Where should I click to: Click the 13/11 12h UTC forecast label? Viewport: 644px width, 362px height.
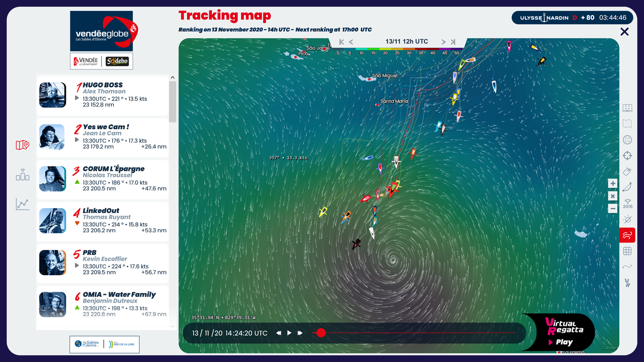(x=407, y=42)
